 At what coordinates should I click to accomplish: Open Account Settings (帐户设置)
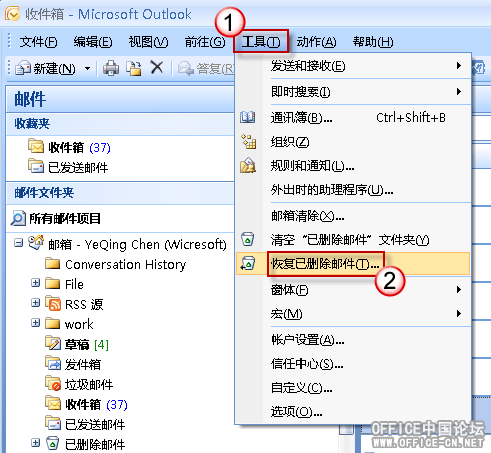[353, 340]
